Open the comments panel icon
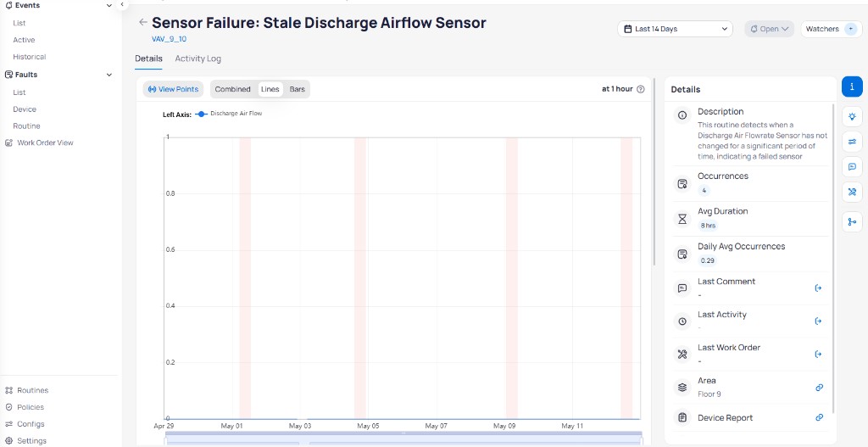The image size is (868, 447). (852, 167)
